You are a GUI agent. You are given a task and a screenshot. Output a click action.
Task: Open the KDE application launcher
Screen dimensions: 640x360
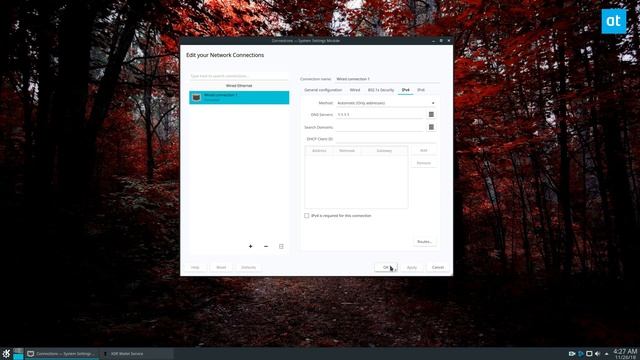click(x=6, y=353)
